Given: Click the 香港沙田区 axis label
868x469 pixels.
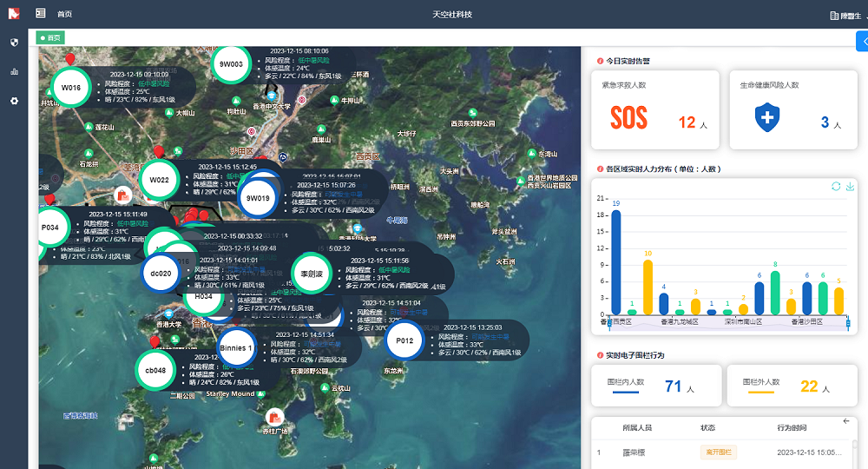Looking at the screenshot, I should (806, 321).
